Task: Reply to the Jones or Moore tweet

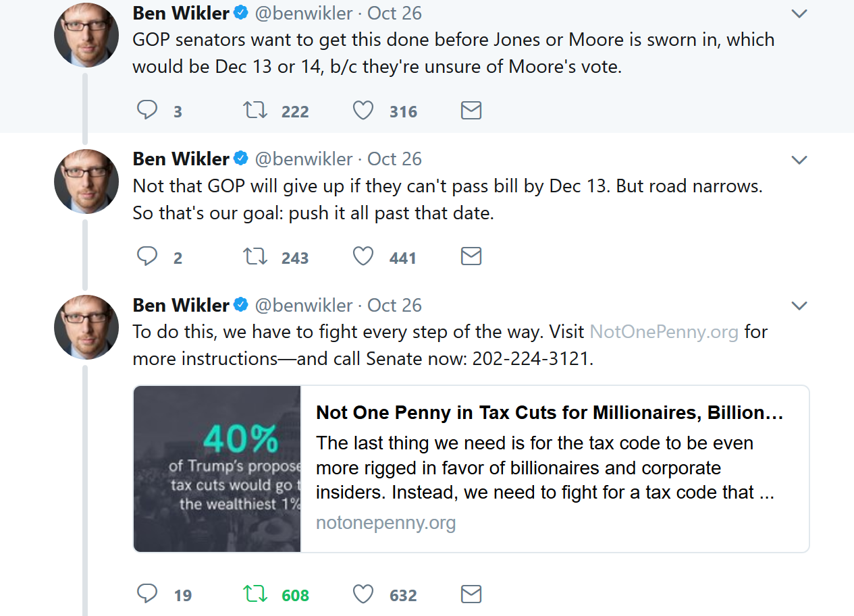Action: pos(147,110)
